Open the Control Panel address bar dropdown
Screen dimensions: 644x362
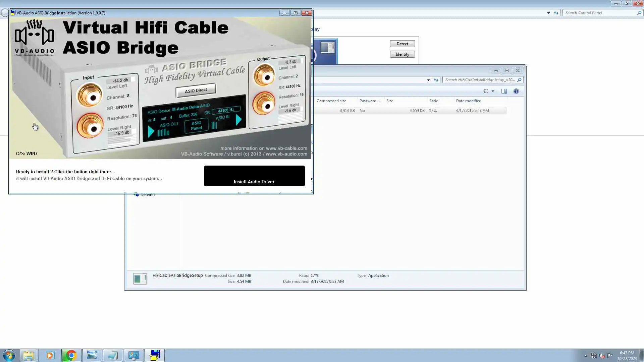tap(548, 13)
